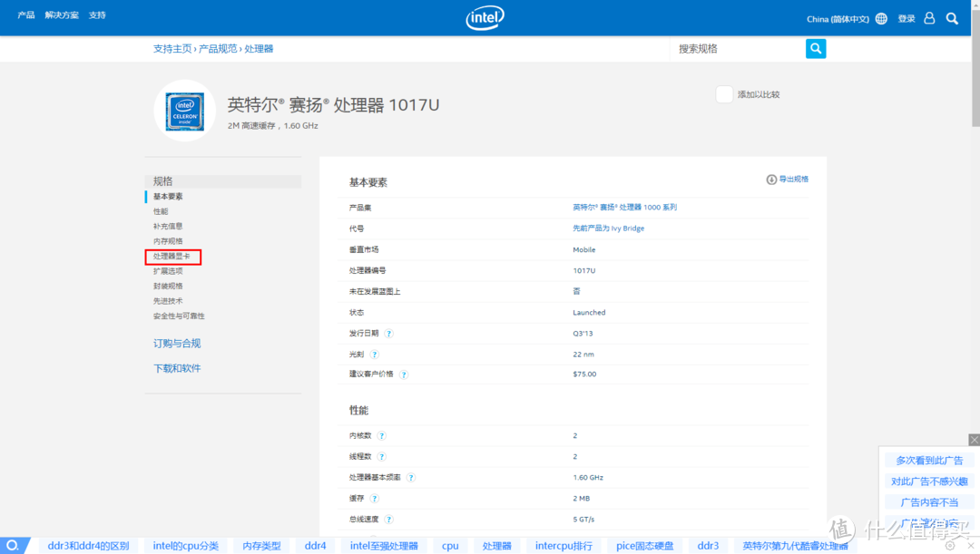Jump to 先进技术 section in sidebar
The width and height of the screenshot is (980, 554).
click(x=168, y=301)
